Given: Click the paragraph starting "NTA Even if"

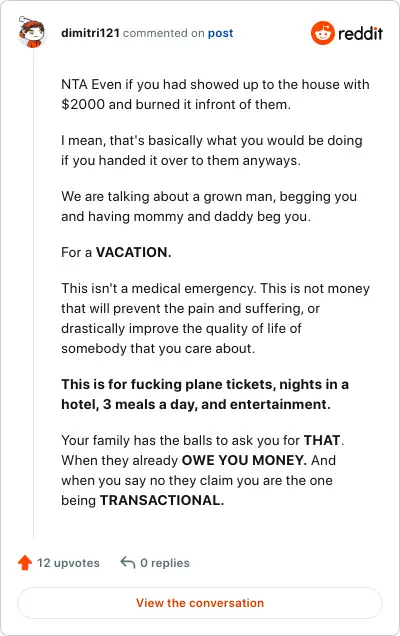Looking at the screenshot, I should [215, 94].
